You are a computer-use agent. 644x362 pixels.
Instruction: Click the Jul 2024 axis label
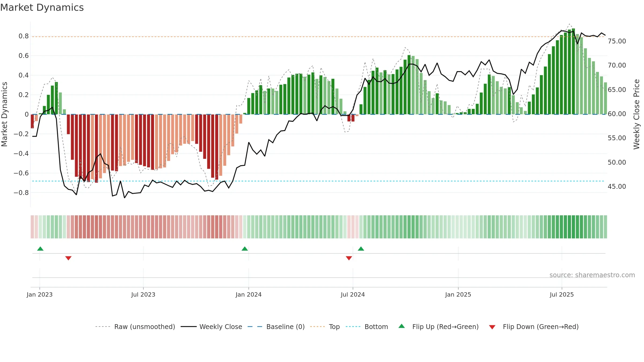pyautogui.click(x=353, y=294)
